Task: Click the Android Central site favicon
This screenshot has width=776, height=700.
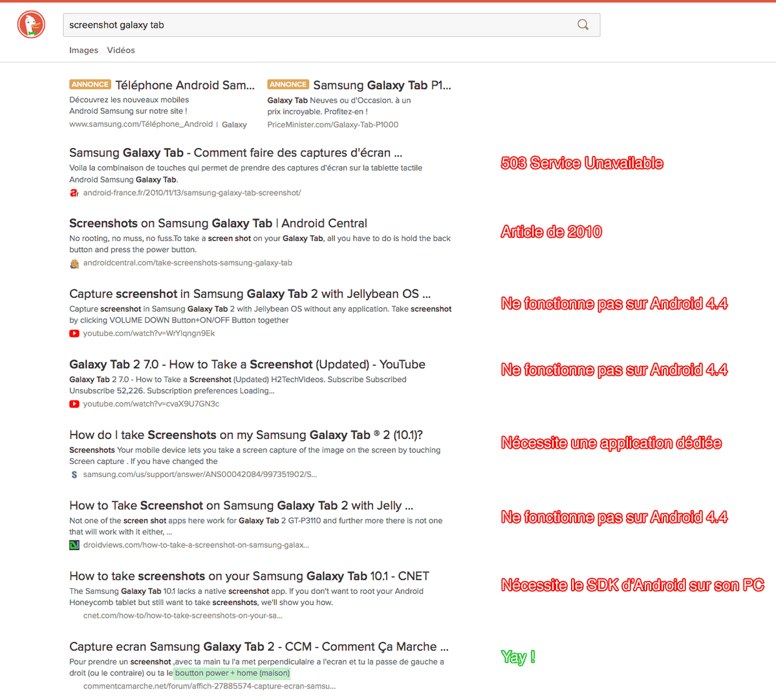Action: tap(74, 263)
